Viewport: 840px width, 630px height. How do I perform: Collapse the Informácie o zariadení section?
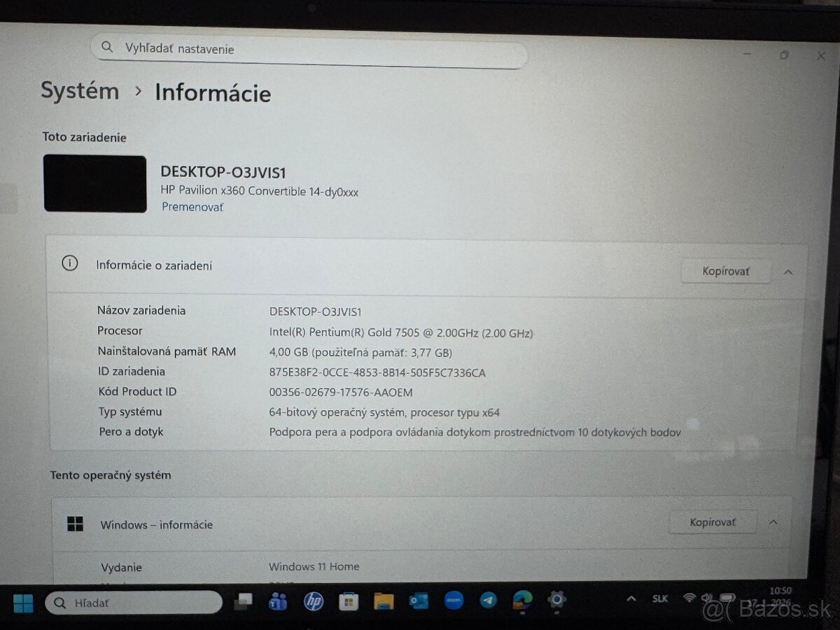click(788, 272)
